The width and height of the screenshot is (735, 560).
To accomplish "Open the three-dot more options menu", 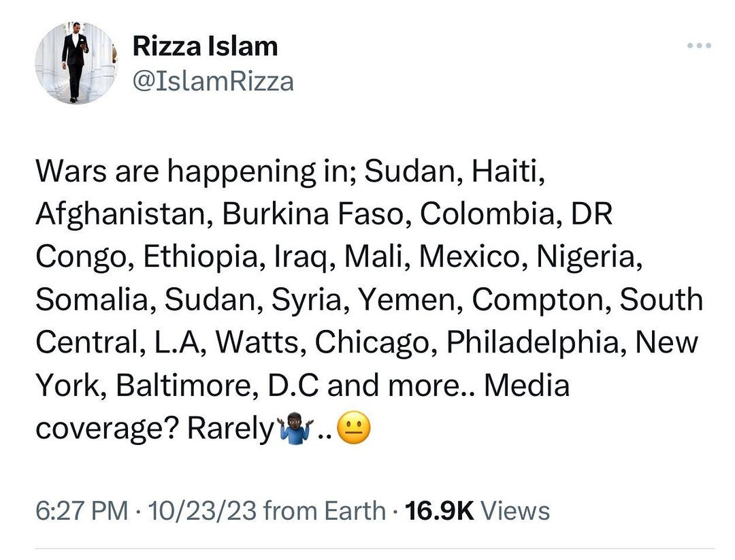I will click(699, 46).
